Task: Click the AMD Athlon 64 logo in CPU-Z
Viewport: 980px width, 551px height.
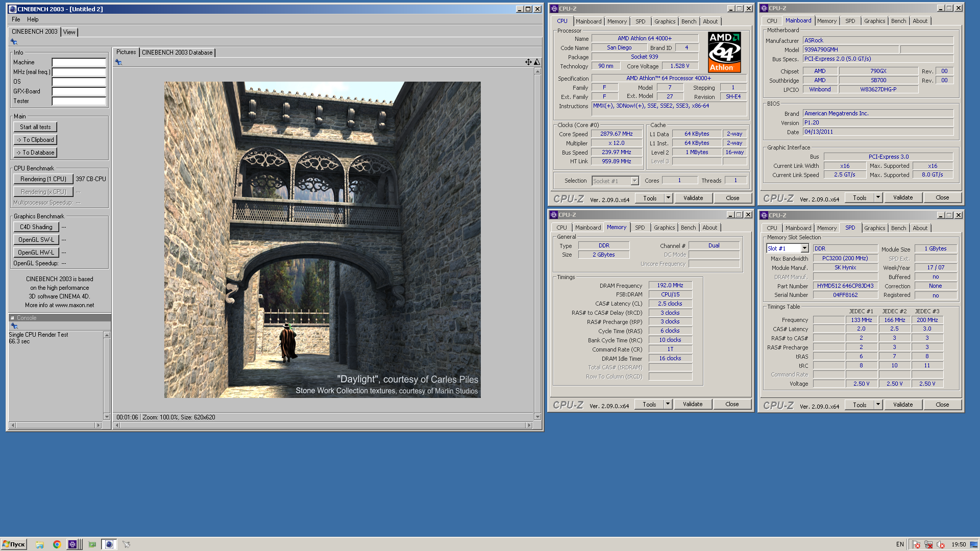Action: pos(724,52)
